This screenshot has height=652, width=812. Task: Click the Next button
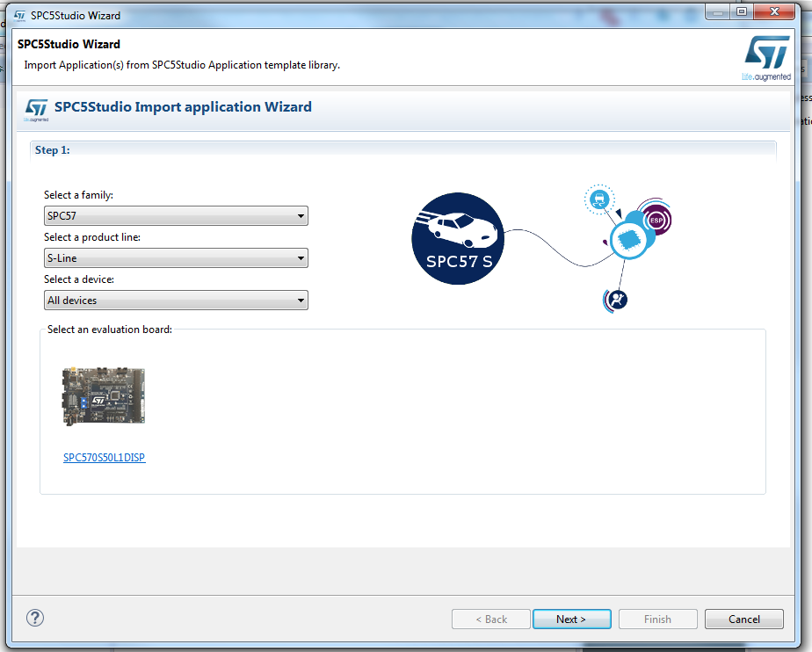[572, 619]
